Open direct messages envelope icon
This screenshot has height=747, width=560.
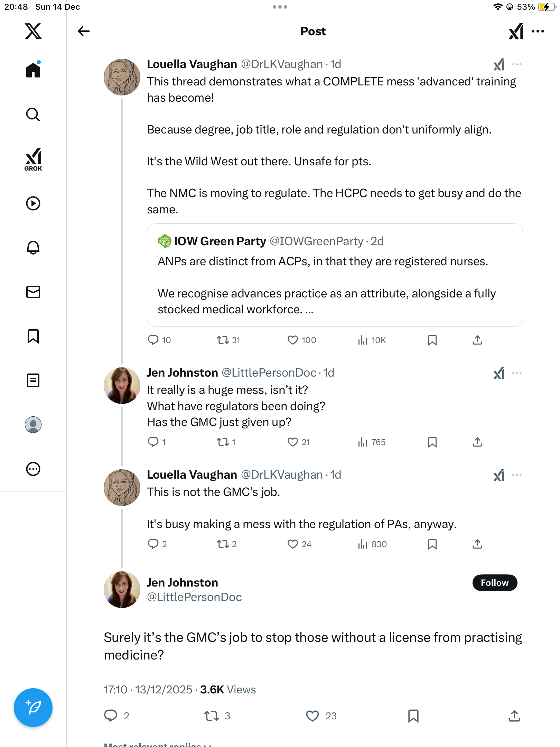tap(33, 292)
